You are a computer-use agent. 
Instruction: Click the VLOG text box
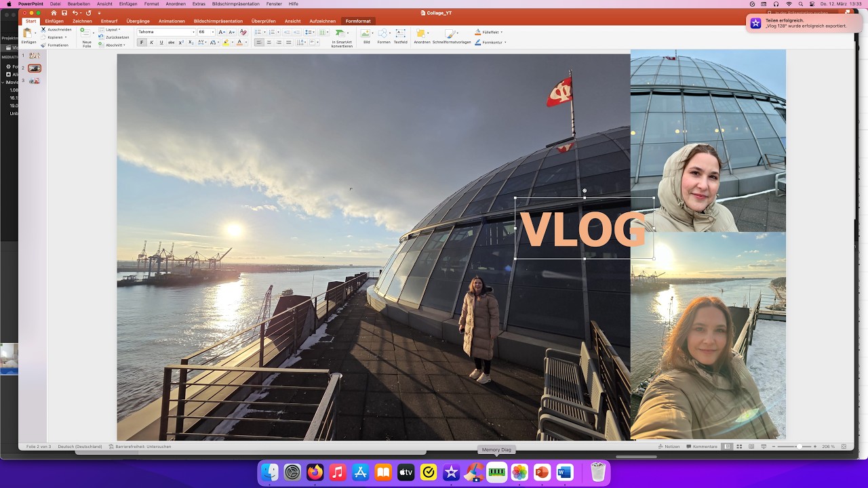[x=584, y=228]
